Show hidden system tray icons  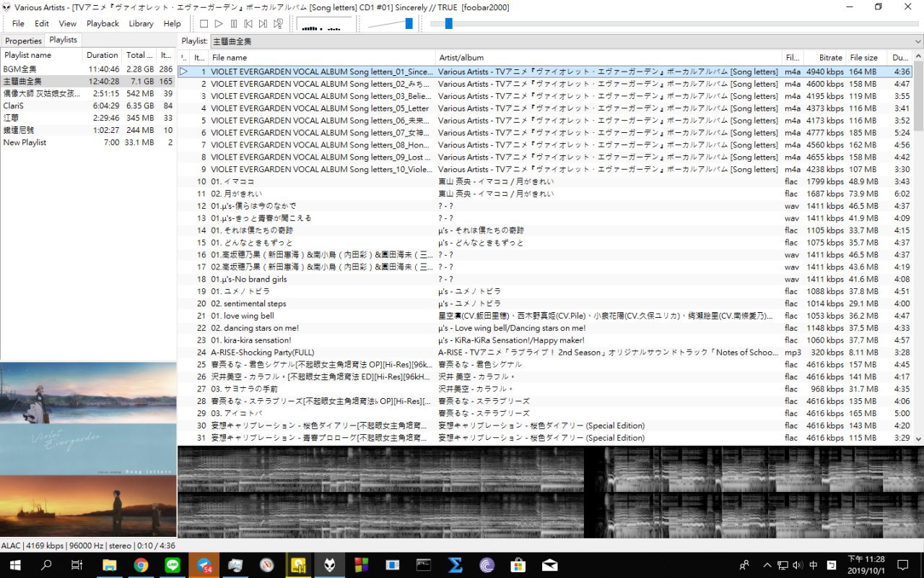coord(767,565)
